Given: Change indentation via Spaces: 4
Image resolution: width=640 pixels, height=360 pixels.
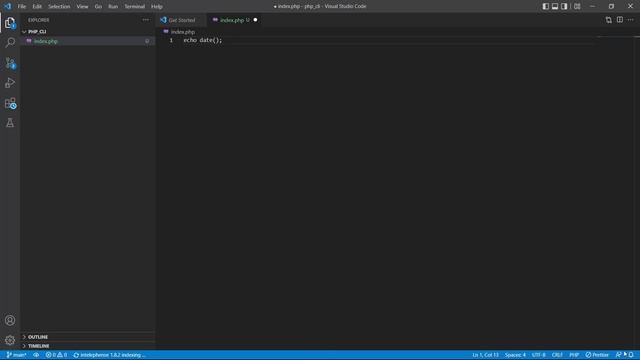Looking at the screenshot, I should 515,355.
